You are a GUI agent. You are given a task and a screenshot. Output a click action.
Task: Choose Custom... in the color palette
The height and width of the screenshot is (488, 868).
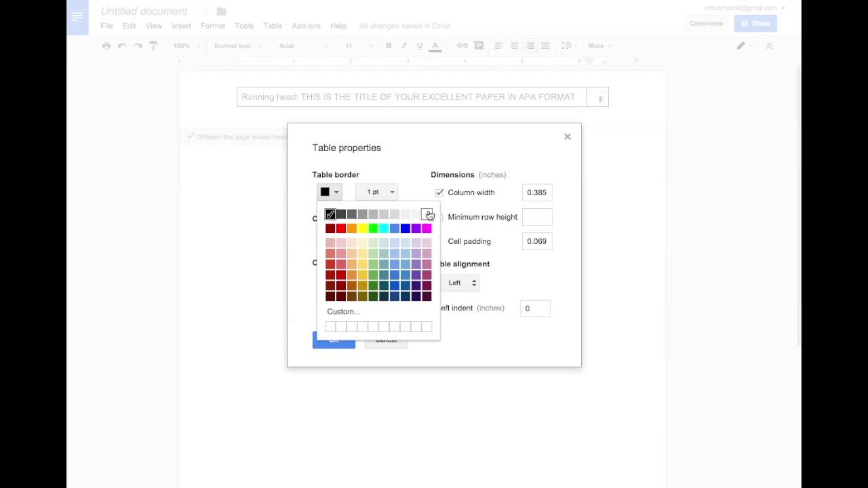[x=343, y=312]
